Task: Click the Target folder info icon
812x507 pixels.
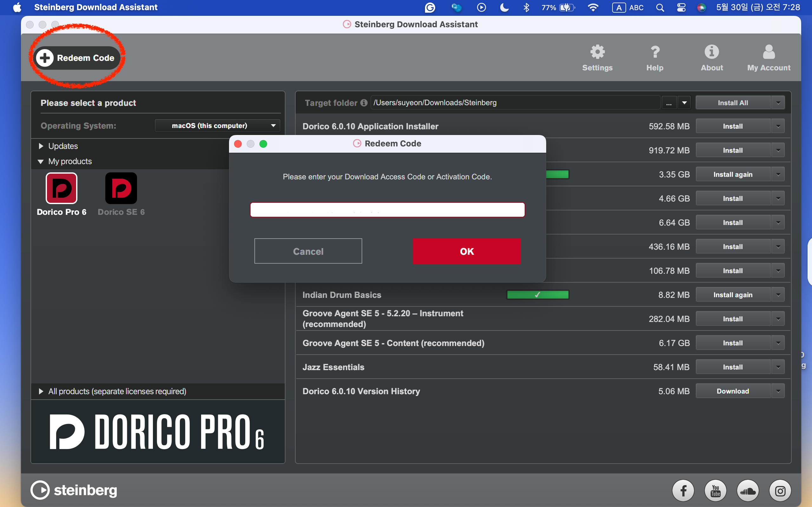Action: click(364, 103)
